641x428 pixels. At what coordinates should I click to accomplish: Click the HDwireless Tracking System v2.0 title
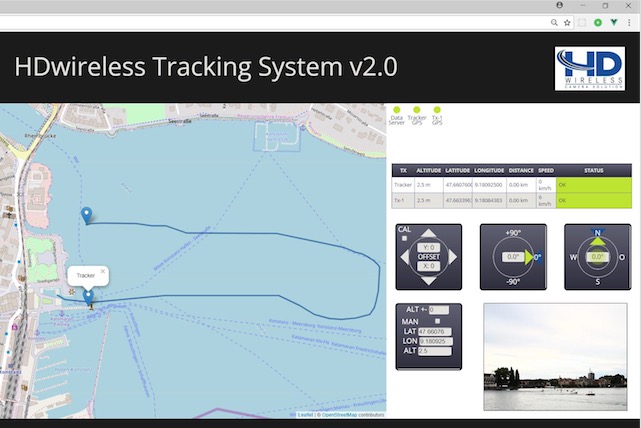coord(206,66)
